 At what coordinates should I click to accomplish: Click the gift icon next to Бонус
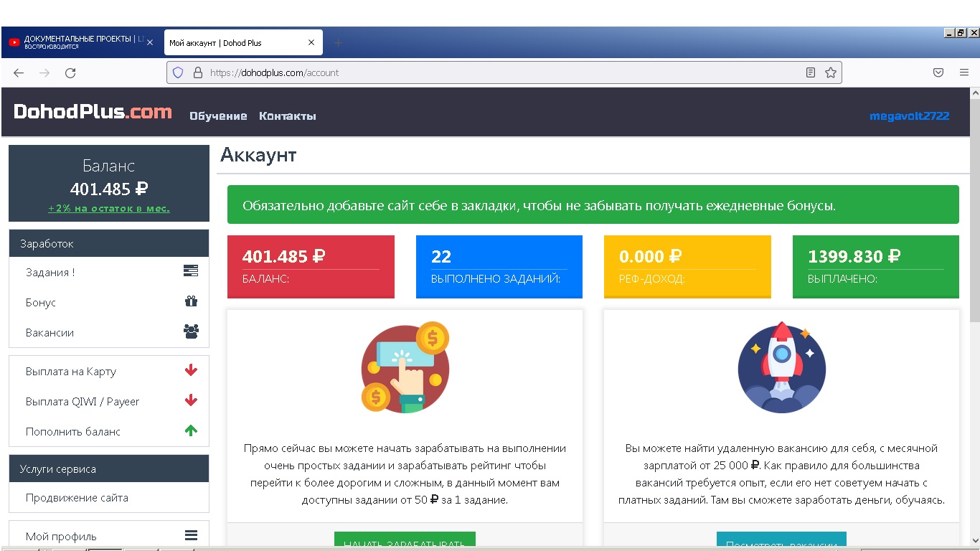coord(191,301)
